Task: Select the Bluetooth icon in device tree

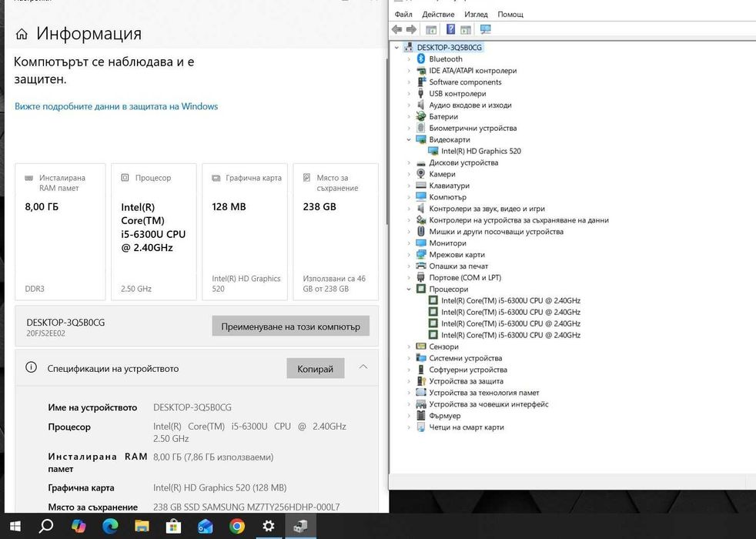Action: (x=421, y=59)
